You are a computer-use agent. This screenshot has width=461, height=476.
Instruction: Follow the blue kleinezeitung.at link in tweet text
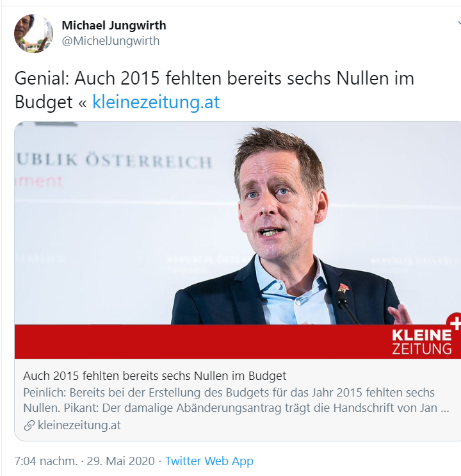click(x=156, y=102)
